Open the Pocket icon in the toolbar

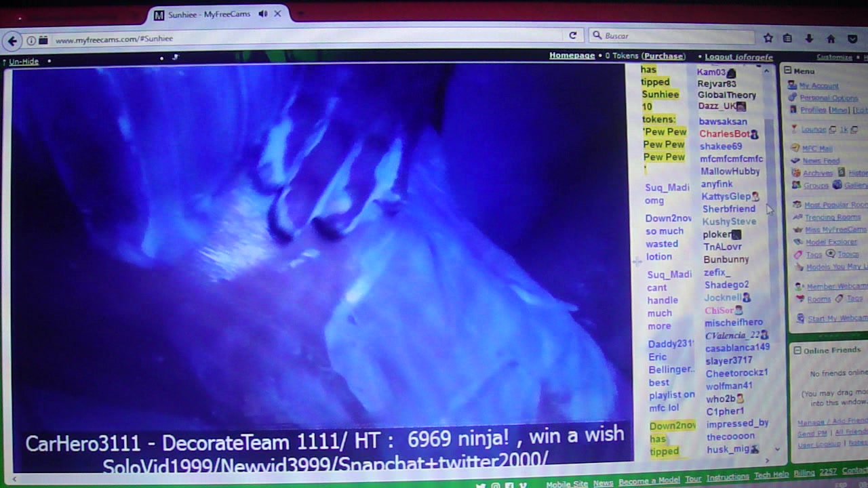pos(853,39)
